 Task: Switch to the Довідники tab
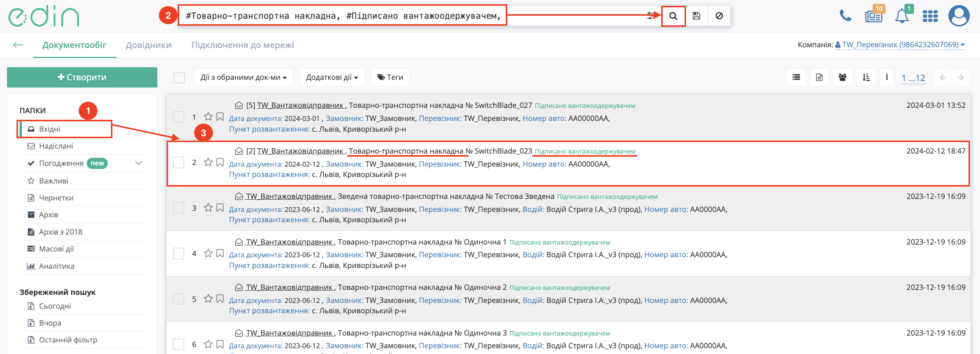[x=148, y=45]
